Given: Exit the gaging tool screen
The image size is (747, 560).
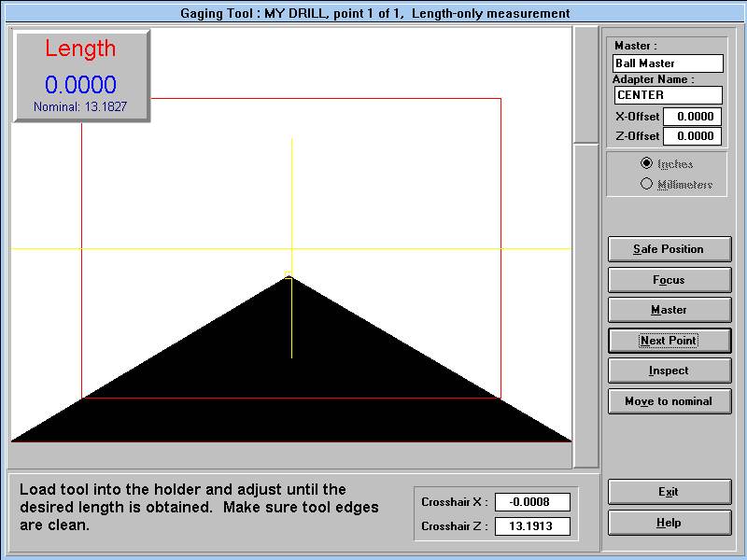Looking at the screenshot, I should point(669,492).
